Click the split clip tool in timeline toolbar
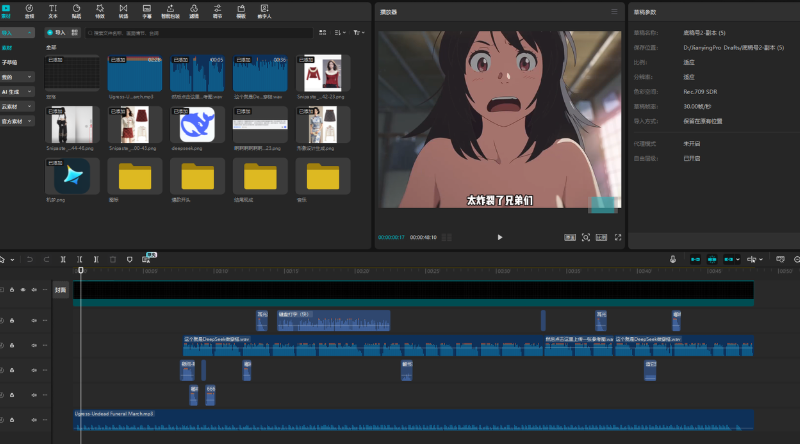The height and width of the screenshot is (444, 800). 63,259
